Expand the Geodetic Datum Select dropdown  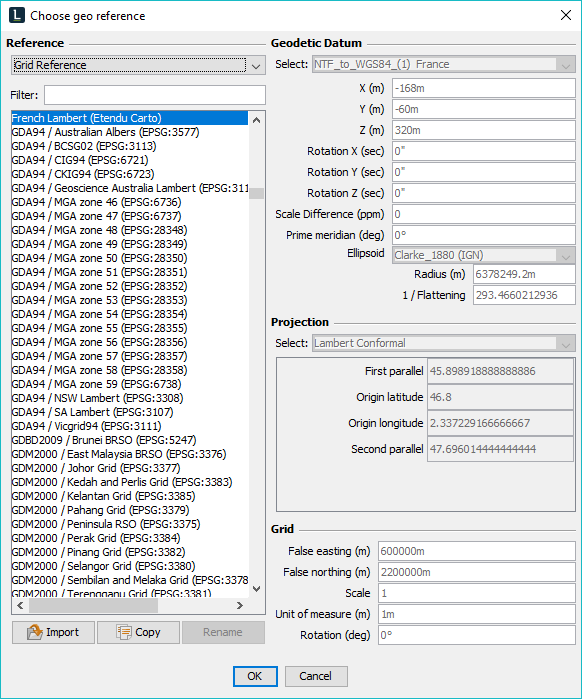point(443,65)
